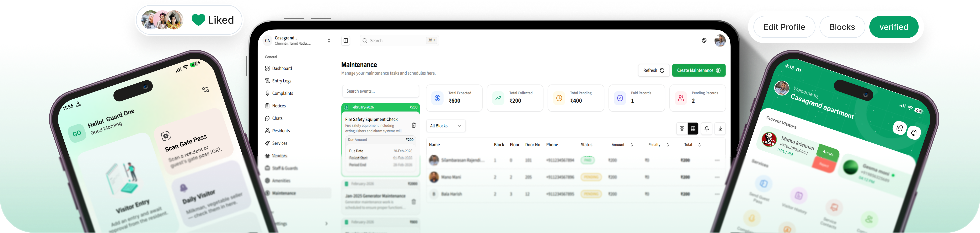Tap Scan Gate Pass QR icon
Image resolution: width=980 pixels, height=233 pixels.
165,136
